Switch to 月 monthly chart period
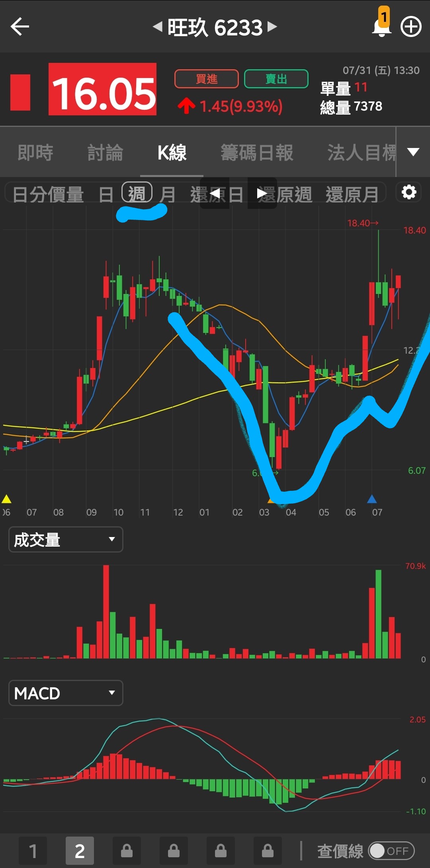The image size is (430, 868). [167, 195]
